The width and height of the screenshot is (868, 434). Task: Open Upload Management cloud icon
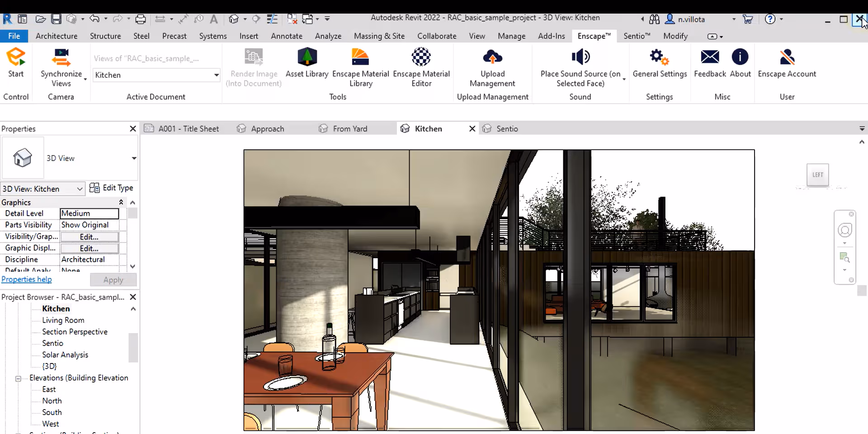492,57
